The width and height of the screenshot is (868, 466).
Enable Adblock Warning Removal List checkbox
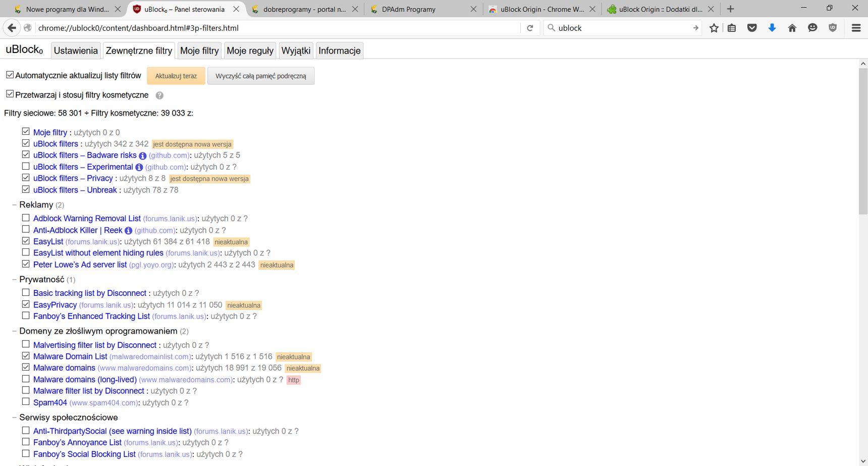tap(26, 218)
